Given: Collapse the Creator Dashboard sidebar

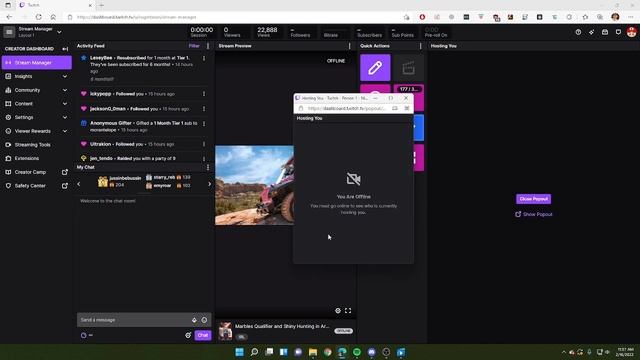Looking at the screenshot, I should pos(65,49).
